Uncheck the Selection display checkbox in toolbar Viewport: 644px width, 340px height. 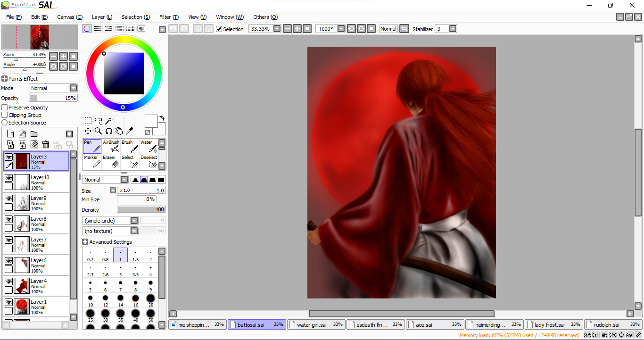click(219, 29)
